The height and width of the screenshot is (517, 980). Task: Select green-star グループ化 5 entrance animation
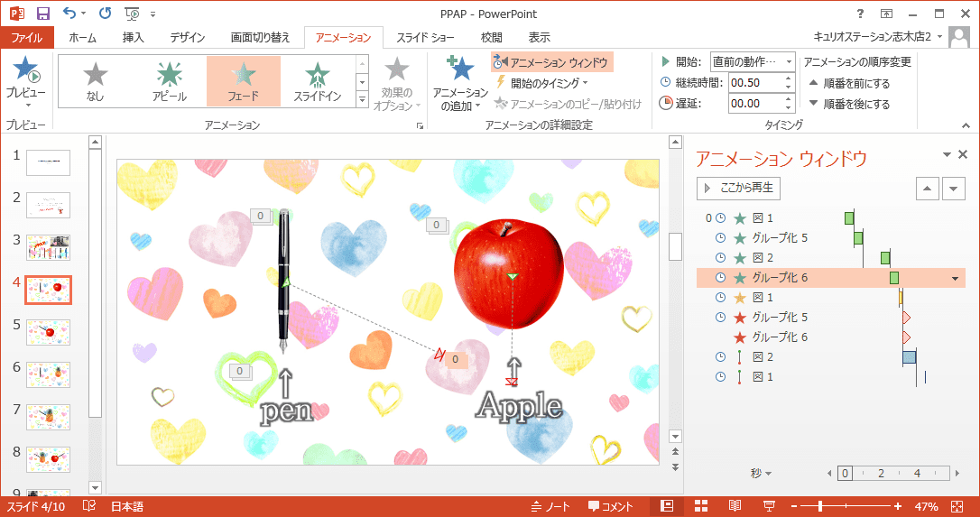pos(830,238)
